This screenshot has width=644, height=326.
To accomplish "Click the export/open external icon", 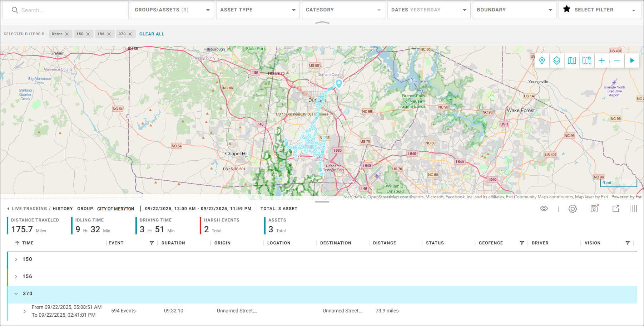I will tap(616, 209).
